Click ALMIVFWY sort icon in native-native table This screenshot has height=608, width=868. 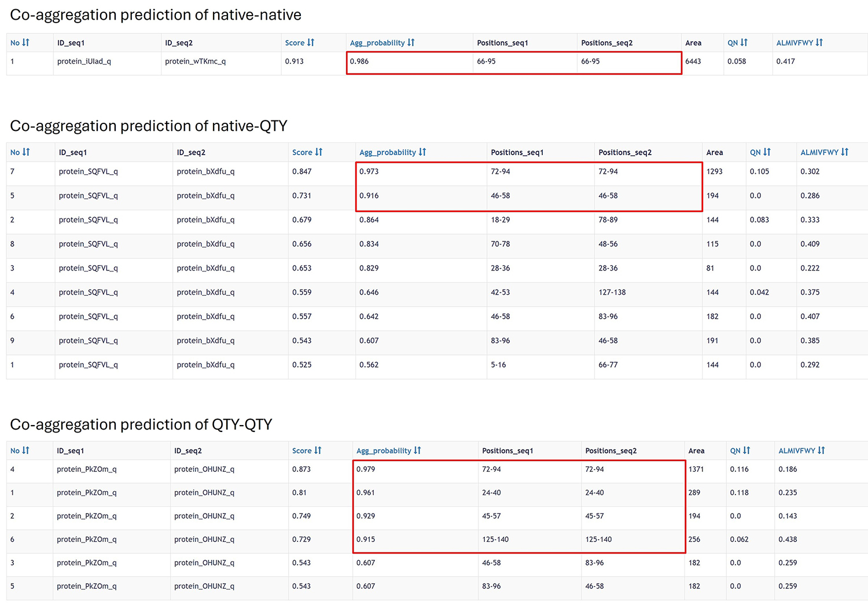click(819, 43)
